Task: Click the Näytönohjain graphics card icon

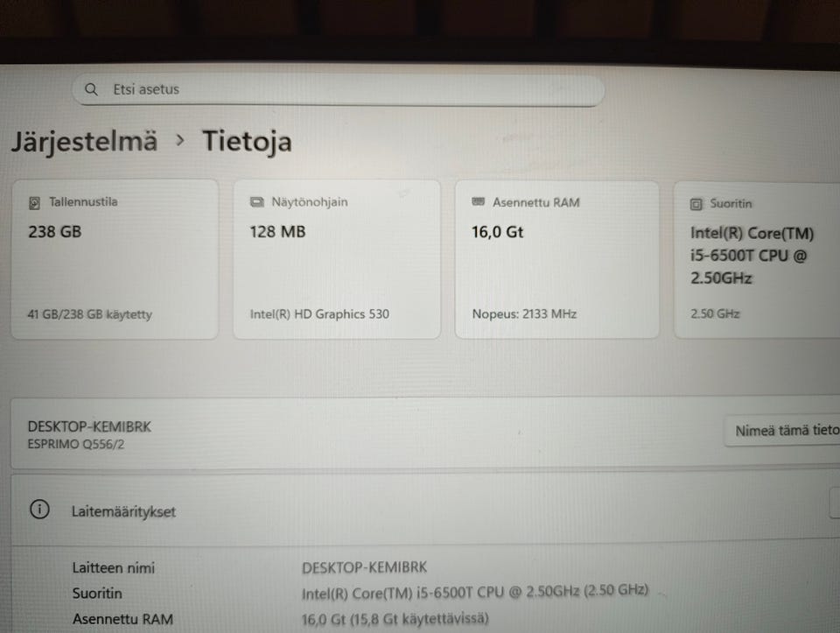Action: (x=257, y=202)
